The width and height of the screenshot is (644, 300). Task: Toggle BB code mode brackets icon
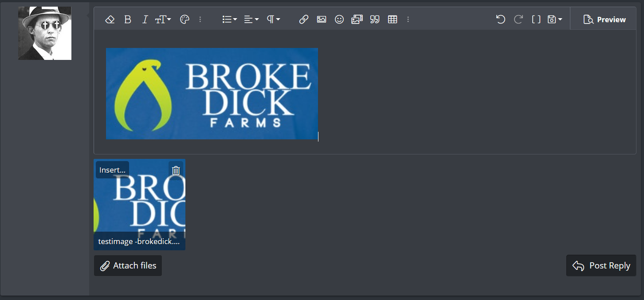(536, 20)
